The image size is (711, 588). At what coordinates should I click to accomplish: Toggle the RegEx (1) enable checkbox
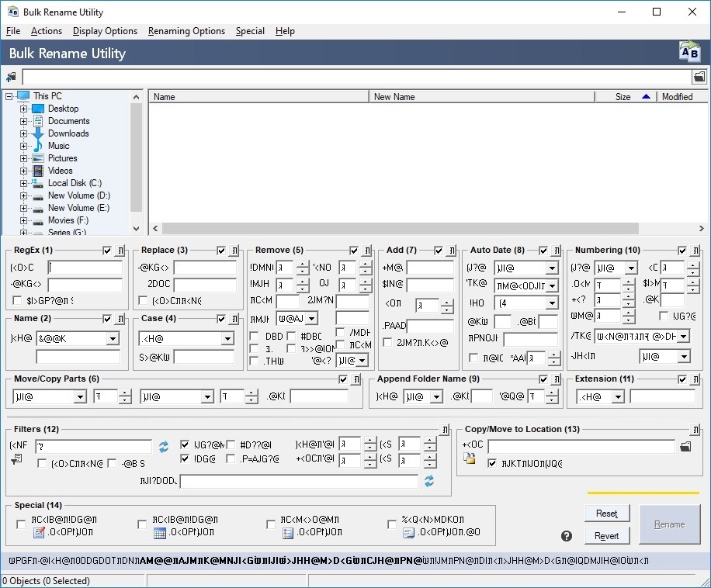point(107,251)
